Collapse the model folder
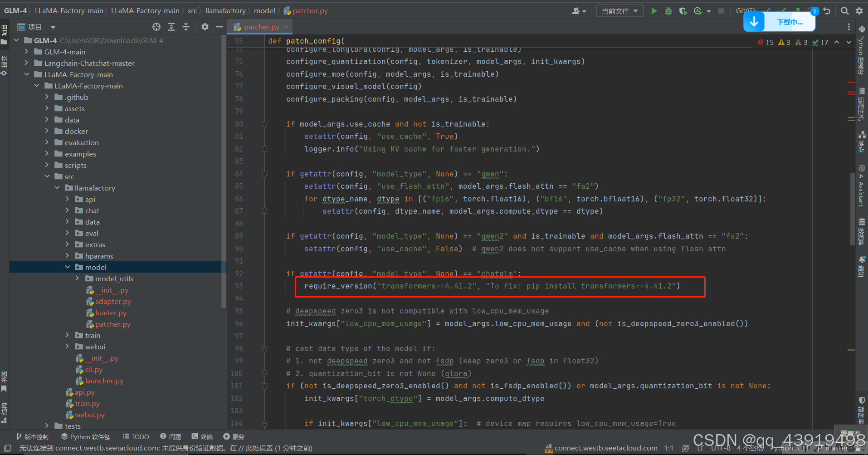This screenshot has height=455, width=868. pyautogui.click(x=68, y=267)
